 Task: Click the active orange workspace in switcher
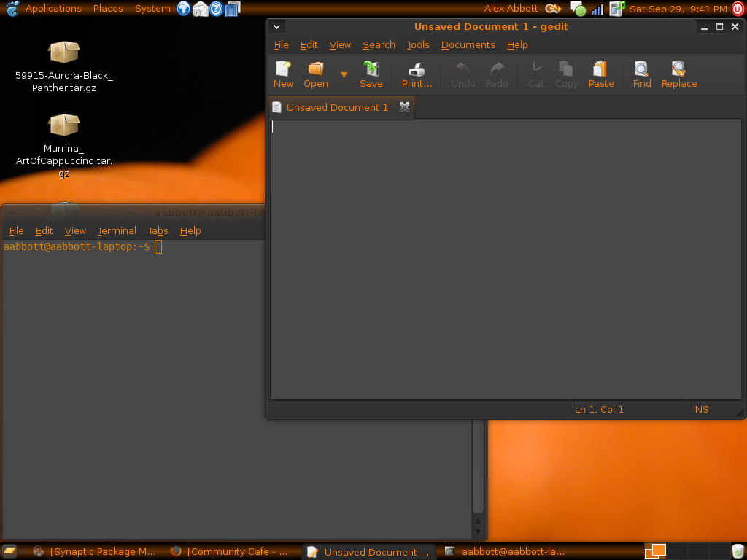(x=655, y=551)
